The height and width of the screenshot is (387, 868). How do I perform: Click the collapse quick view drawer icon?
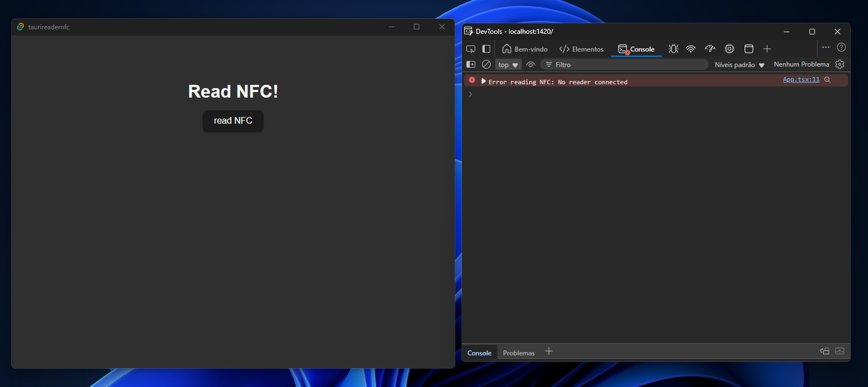point(840,351)
